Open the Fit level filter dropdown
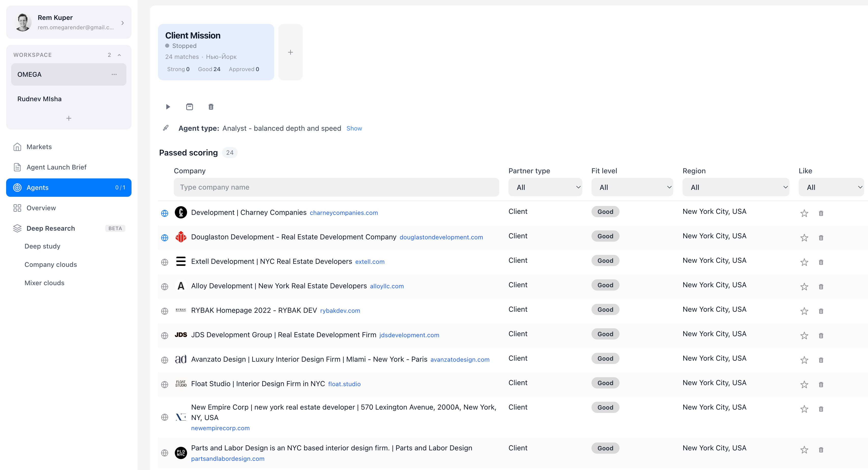Viewport: 868px width, 470px height. click(x=632, y=187)
